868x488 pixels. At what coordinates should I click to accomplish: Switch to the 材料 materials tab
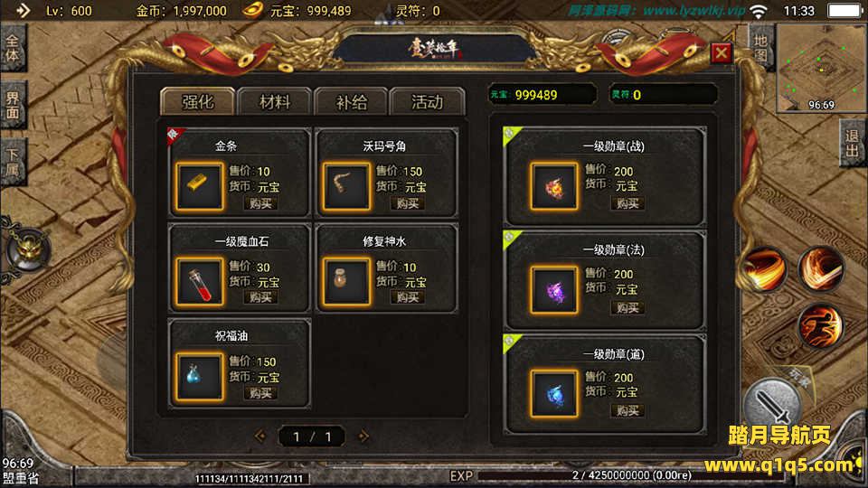[x=275, y=102]
